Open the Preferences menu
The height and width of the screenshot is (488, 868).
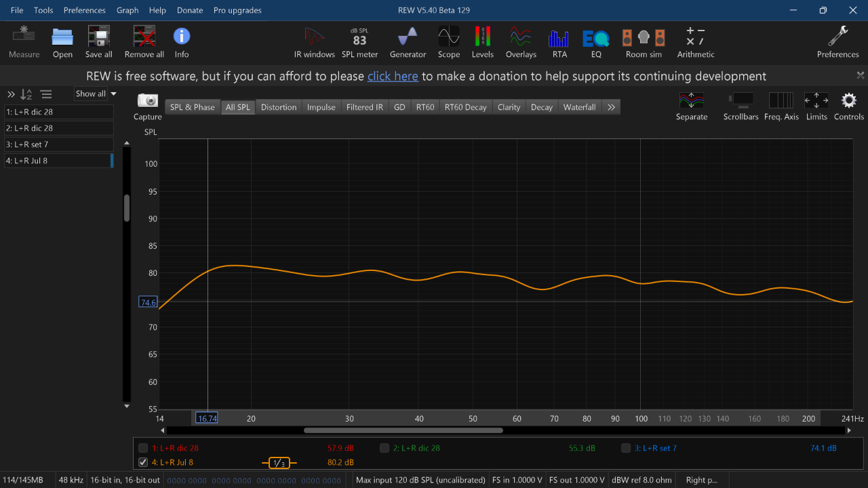tap(85, 10)
